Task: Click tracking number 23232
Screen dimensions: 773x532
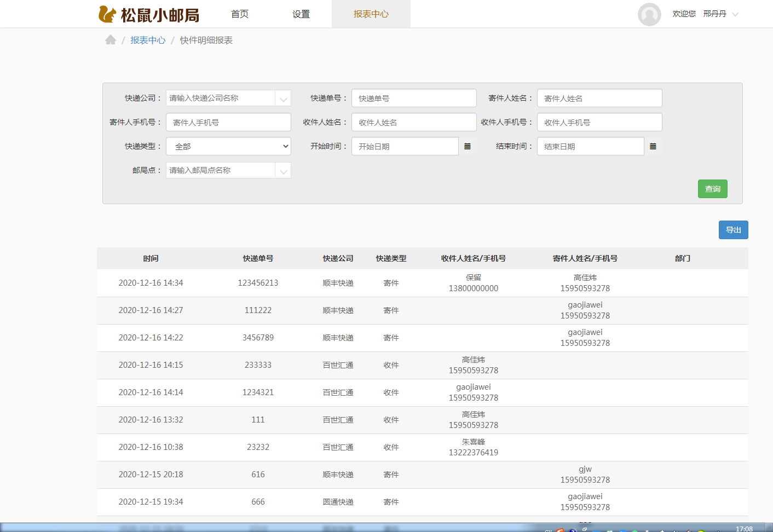Action: click(258, 447)
